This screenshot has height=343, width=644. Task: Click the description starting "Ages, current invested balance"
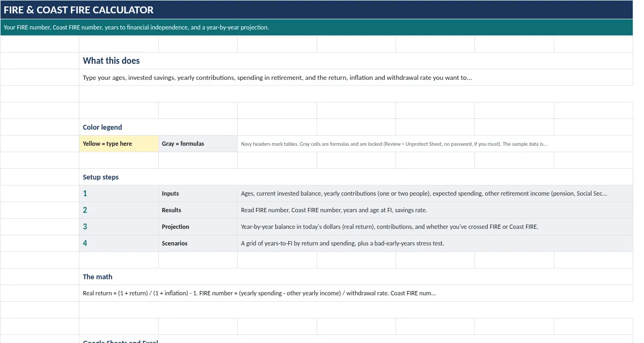tap(435, 193)
